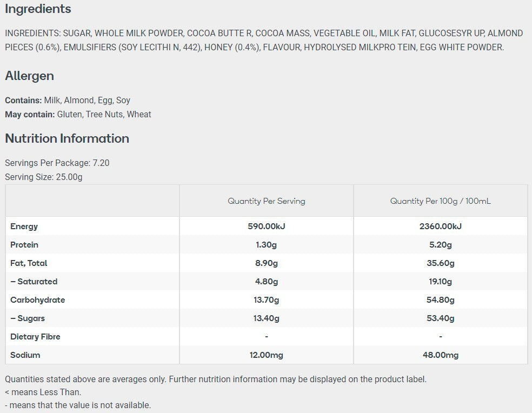This screenshot has width=532, height=413.
Task: Click the 590.00kJ energy value
Action: [x=267, y=227]
